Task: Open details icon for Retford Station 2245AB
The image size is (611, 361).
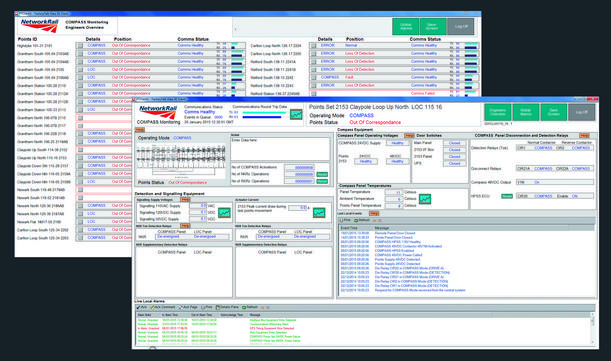Action: (x=314, y=94)
